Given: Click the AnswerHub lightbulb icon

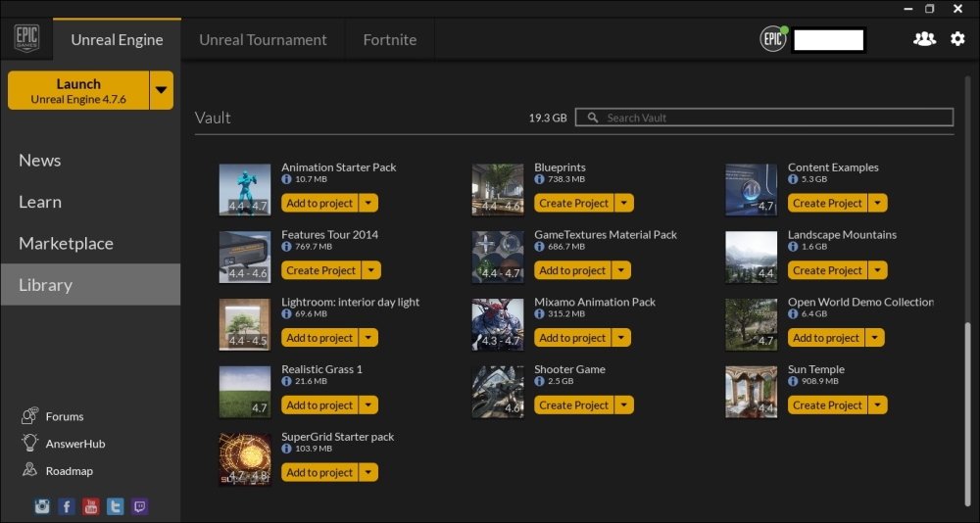Looking at the screenshot, I should (29, 443).
